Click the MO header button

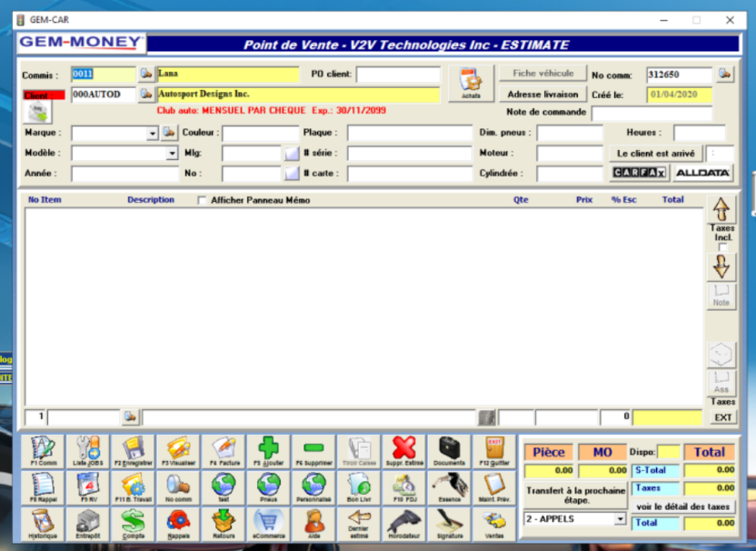[x=602, y=452]
